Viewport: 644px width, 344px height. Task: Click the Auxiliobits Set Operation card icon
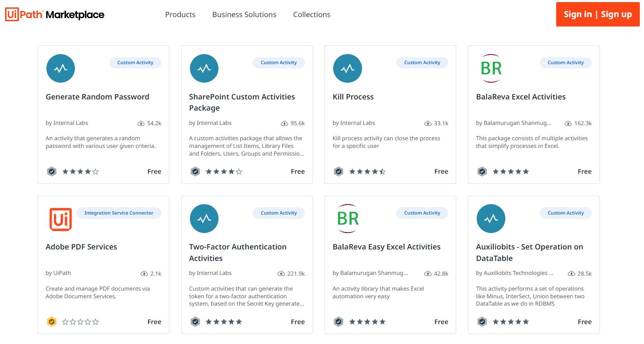click(x=491, y=218)
